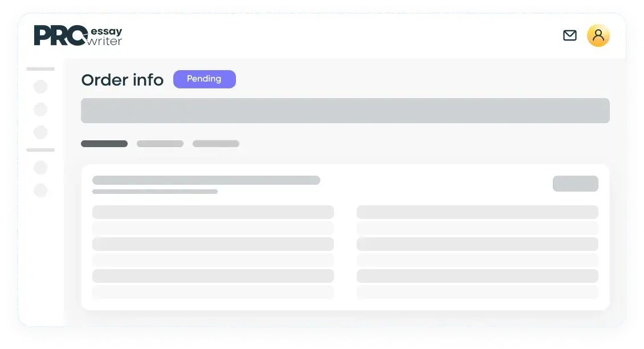Click the purple Pending status badge
This screenshot has height=349, width=644.
[x=205, y=79]
